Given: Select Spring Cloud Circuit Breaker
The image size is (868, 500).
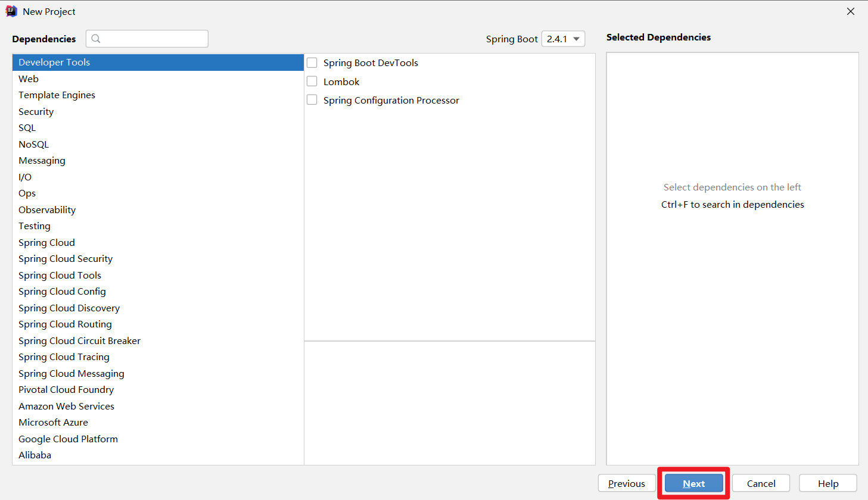Looking at the screenshot, I should [158, 340].
